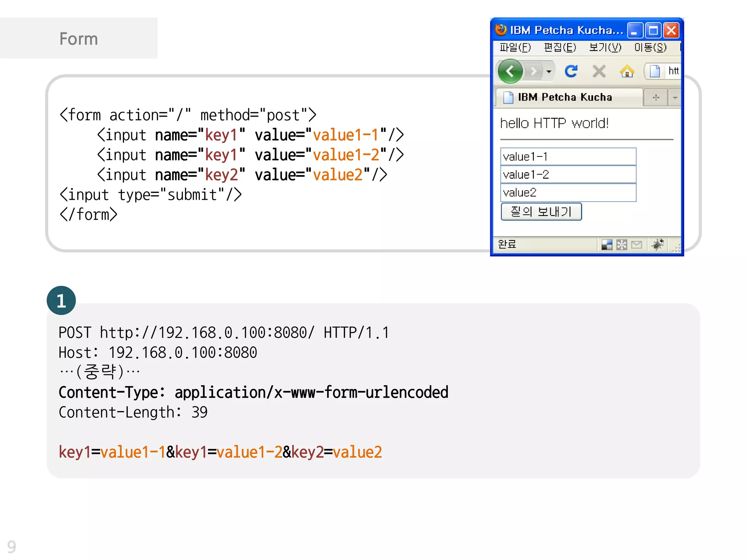
Task: Click the 'Form' slide title
Action: coord(79,39)
